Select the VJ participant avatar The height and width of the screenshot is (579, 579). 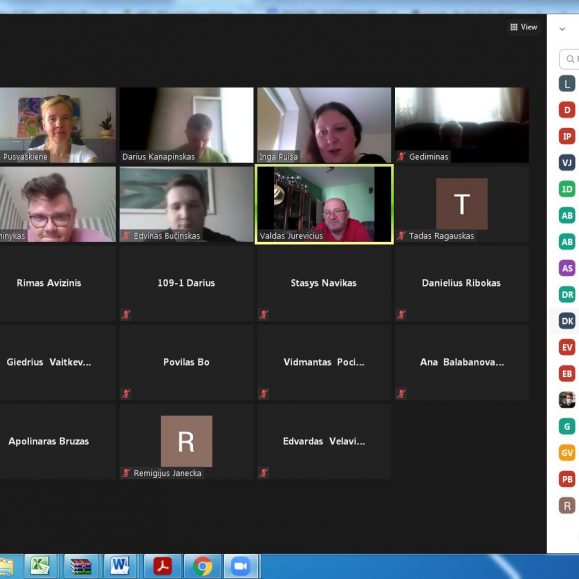(567, 162)
